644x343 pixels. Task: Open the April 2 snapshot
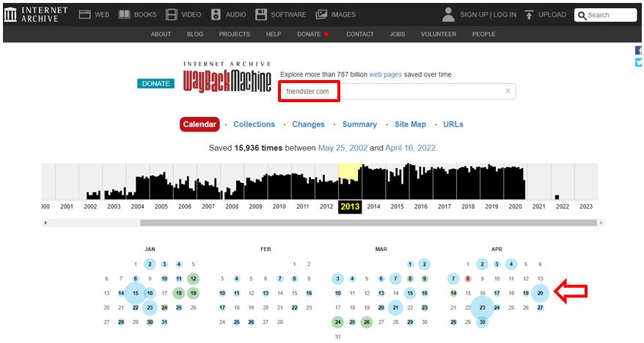click(x=482, y=264)
